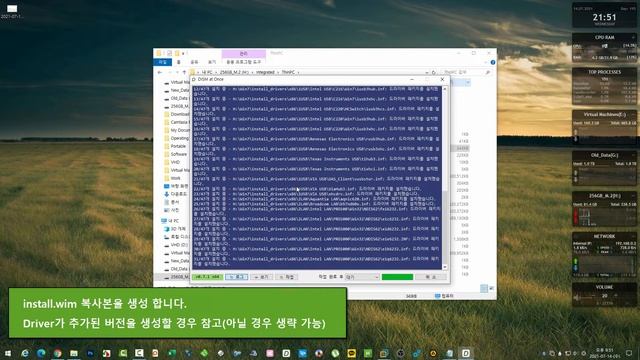This screenshot has width=640, height=360.
Task: Select the Software folder in navigation pane
Action: 176,154
